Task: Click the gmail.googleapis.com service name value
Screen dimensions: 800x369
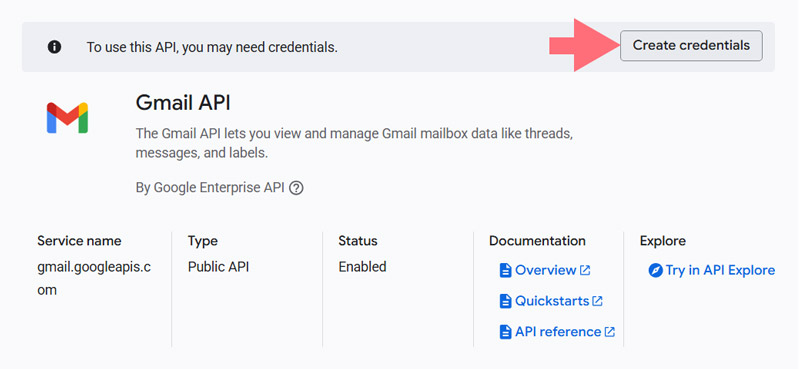Action: click(x=94, y=279)
